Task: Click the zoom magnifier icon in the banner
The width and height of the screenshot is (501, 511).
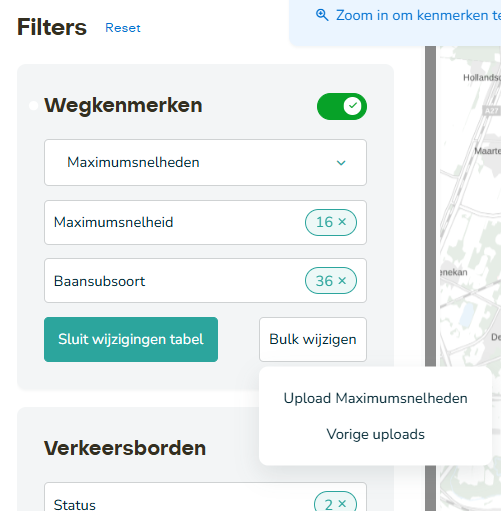Action: tap(322, 15)
